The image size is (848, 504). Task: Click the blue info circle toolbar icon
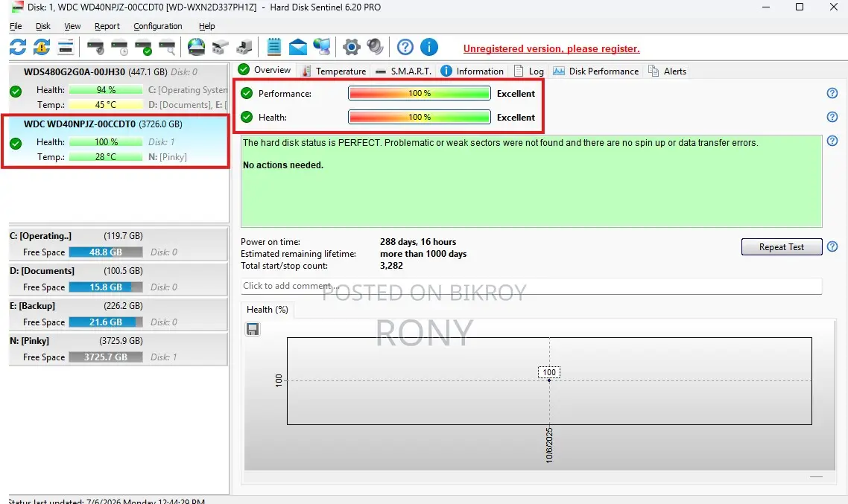point(429,47)
